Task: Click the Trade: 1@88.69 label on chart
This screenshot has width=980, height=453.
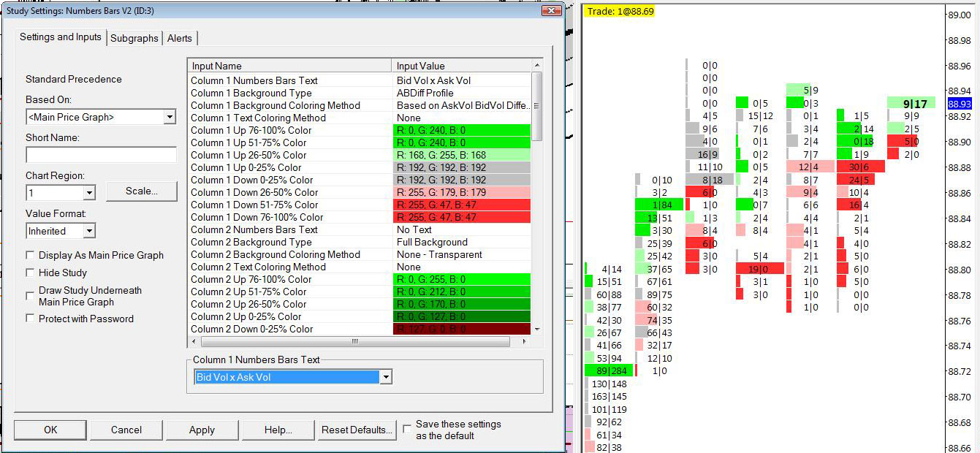Action: 620,11
